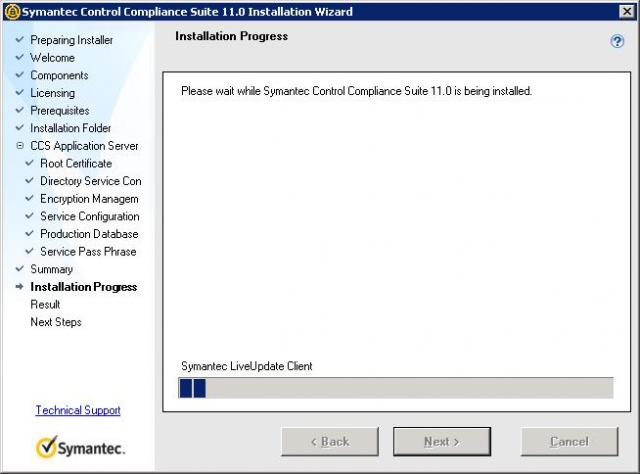
Task: Click the checkmark next to Preparing Installer
Action: (x=20, y=40)
